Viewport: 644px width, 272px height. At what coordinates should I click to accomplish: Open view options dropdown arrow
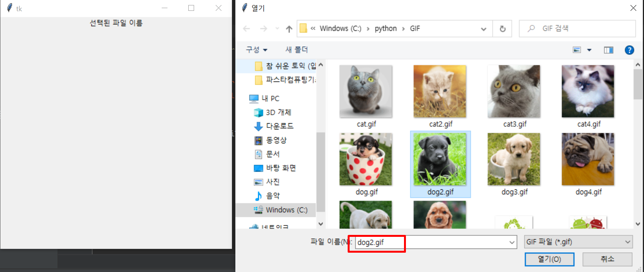pyautogui.click(x=589, y=50)
